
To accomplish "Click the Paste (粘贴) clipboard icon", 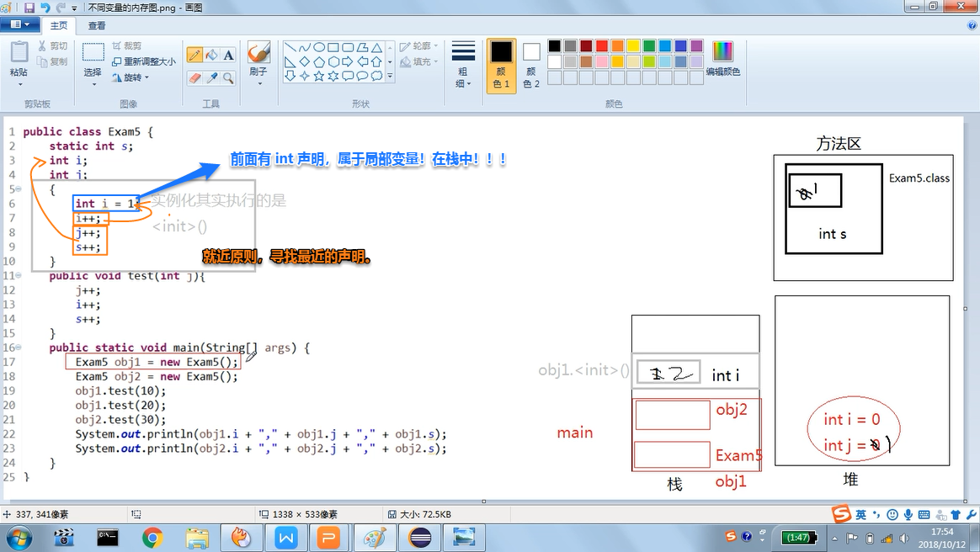I will (19, 52).
